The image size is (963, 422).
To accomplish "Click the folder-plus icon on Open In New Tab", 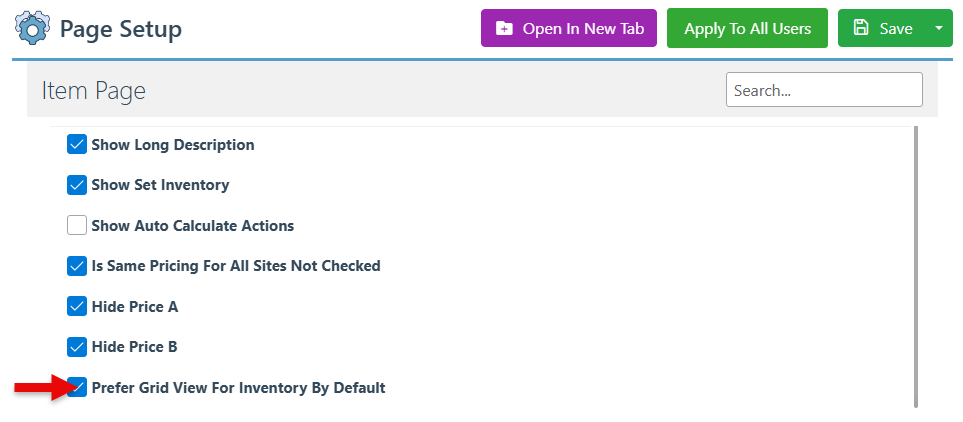I will tap(504, 29).
